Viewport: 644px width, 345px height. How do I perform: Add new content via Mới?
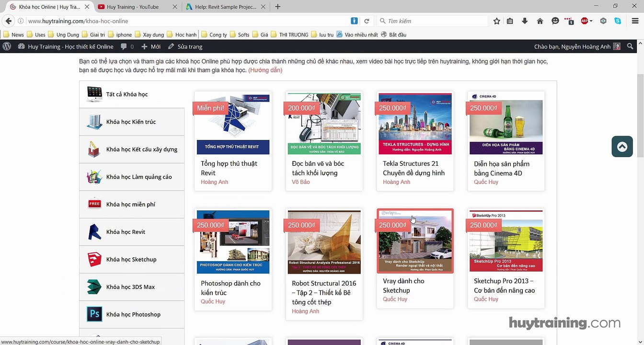tap(151, 46)
